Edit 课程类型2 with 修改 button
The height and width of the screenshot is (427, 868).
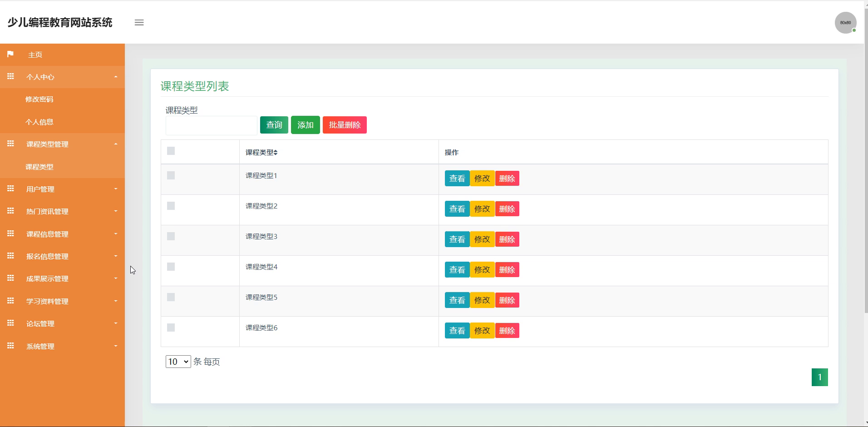(482, 209)
